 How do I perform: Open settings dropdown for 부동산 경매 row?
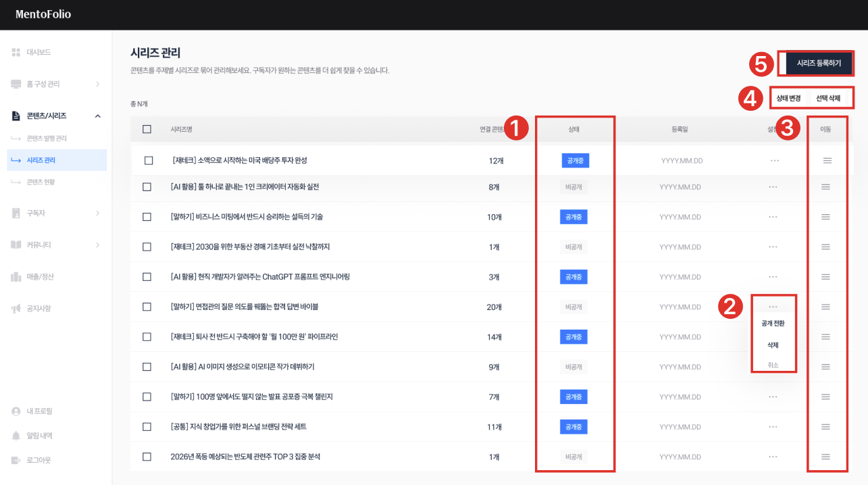(773, 247)
